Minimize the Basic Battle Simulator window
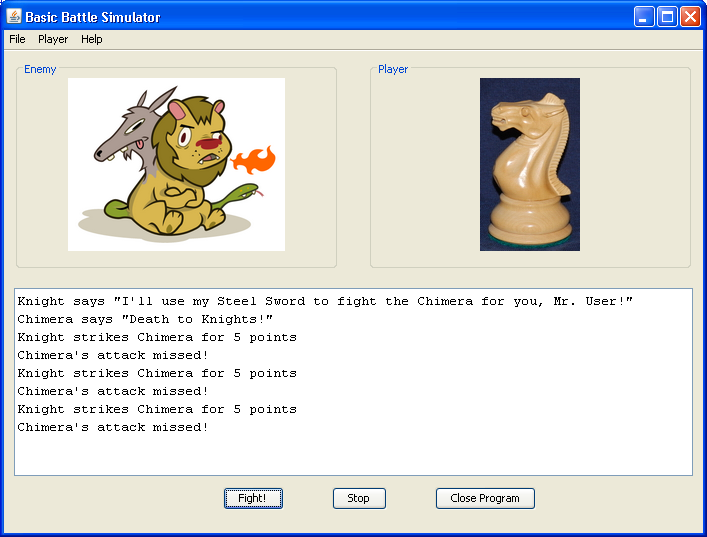The width and height of the screenshot is (707, 537). [x=644, y=17]
